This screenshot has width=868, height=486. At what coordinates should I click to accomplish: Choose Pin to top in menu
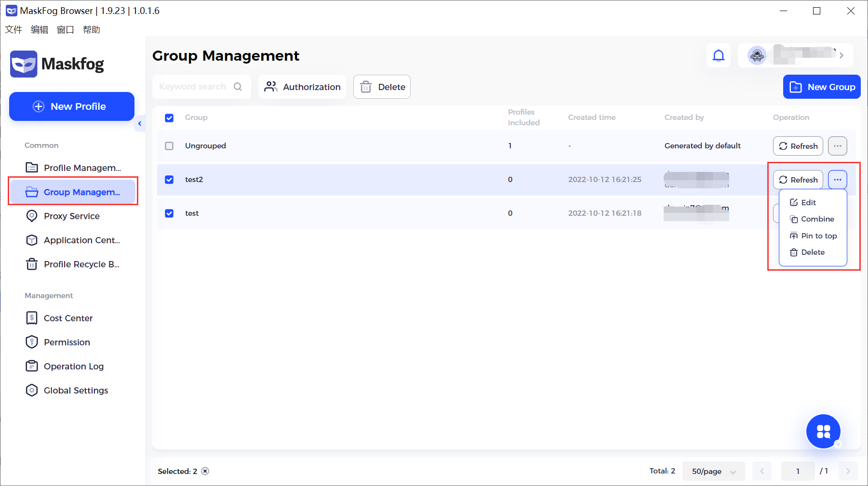coord(814,236)
